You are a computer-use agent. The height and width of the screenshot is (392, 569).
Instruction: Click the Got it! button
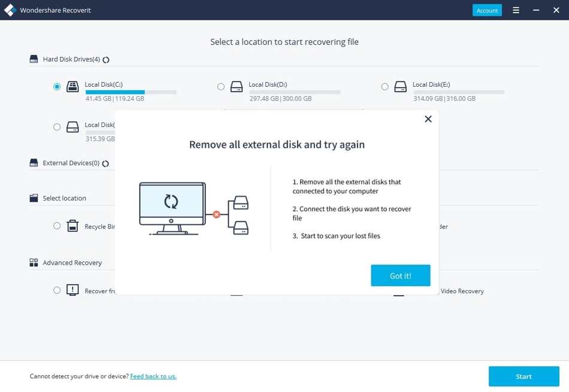pos(401,275)
